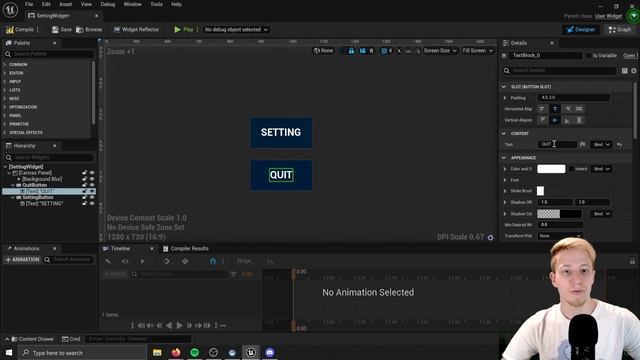Set horizontal alignment to fill

(579, 109)
